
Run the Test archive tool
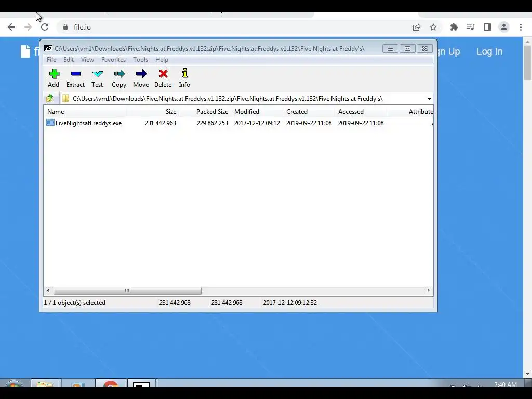97,78
